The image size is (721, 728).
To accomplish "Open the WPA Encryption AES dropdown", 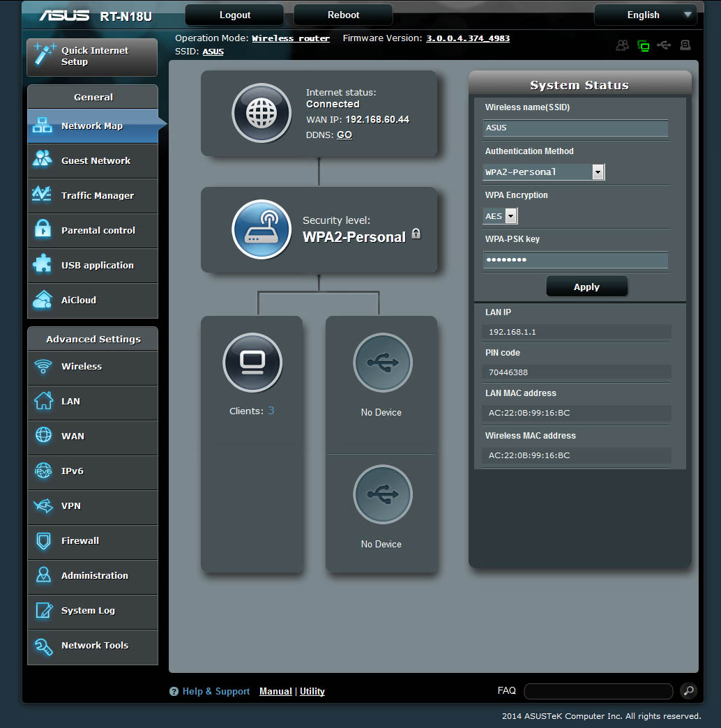I will tap(500, 216).
